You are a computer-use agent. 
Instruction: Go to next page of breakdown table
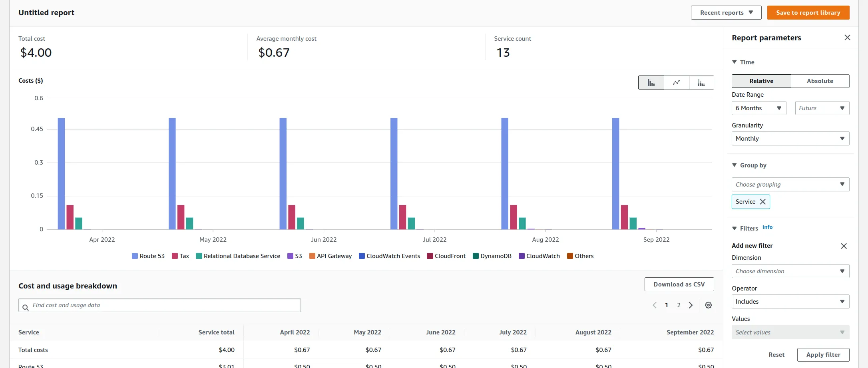(x=691, y=305)
